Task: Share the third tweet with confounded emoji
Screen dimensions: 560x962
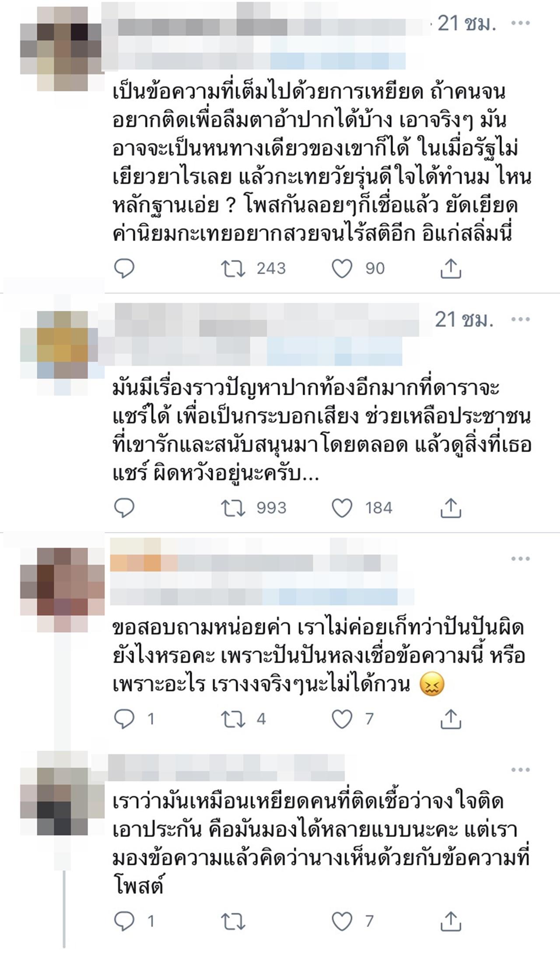Action: click(451, 719)
